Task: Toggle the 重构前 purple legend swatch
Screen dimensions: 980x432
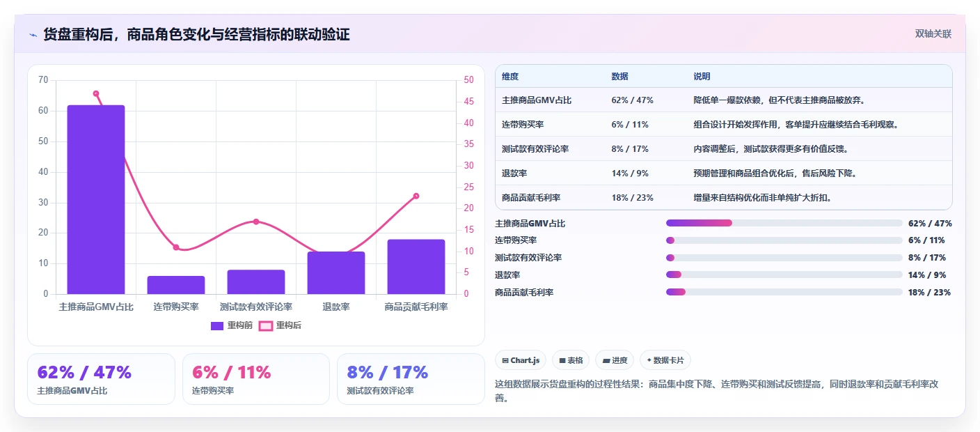Action: pos(217,325)
